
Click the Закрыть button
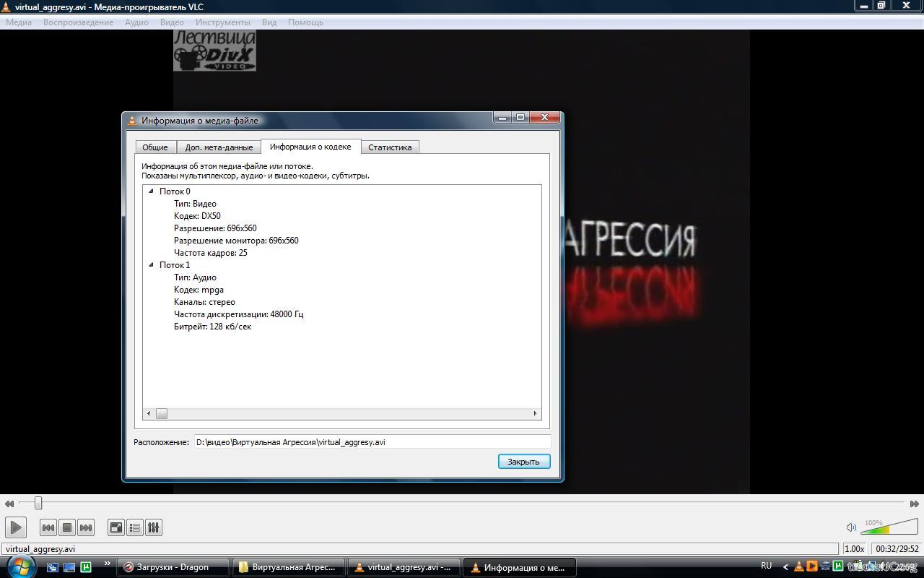[524, 462]
